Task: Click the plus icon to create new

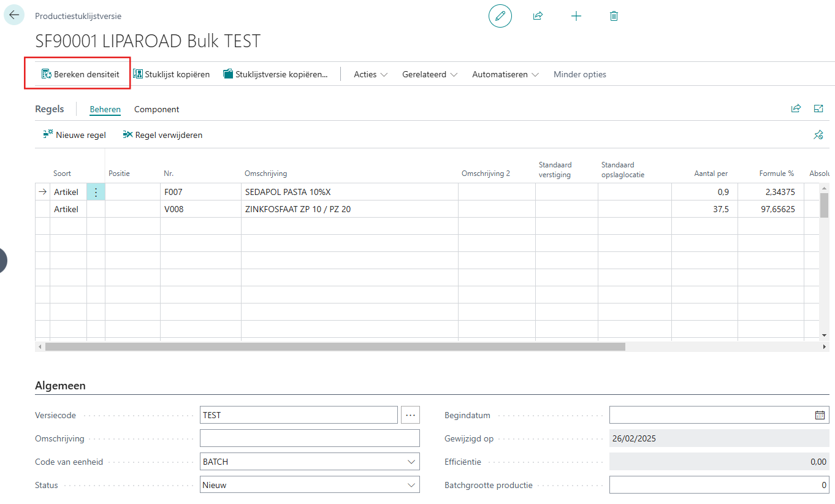Action: click(x=576, y=16)
